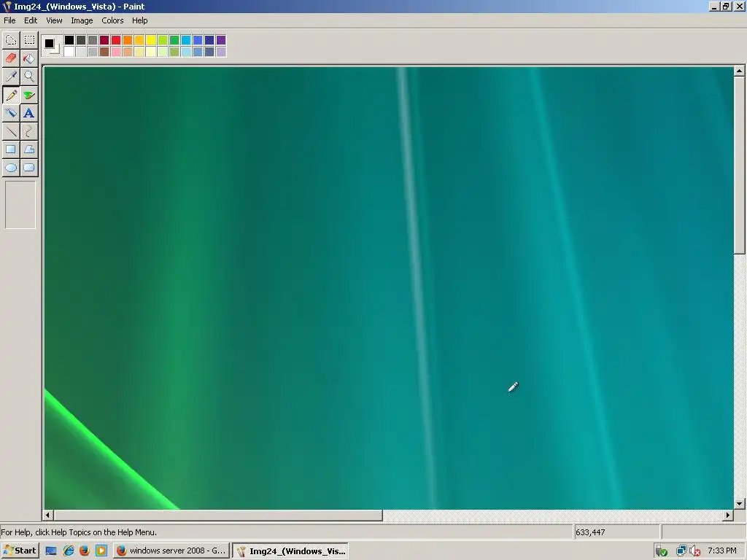Open the View menu
This screenshot has height=560, width=747.
pyautogui.click(x=54, y=20)
